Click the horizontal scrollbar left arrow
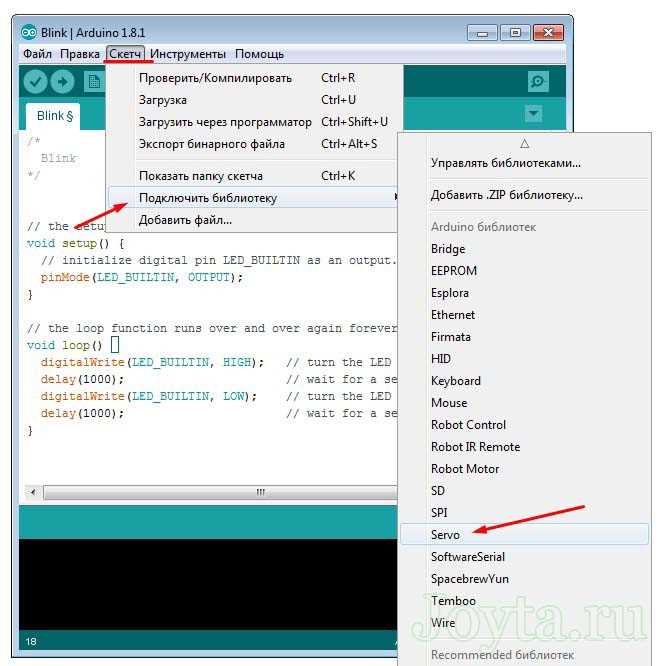The image size is (665, 666). [33, 493]
